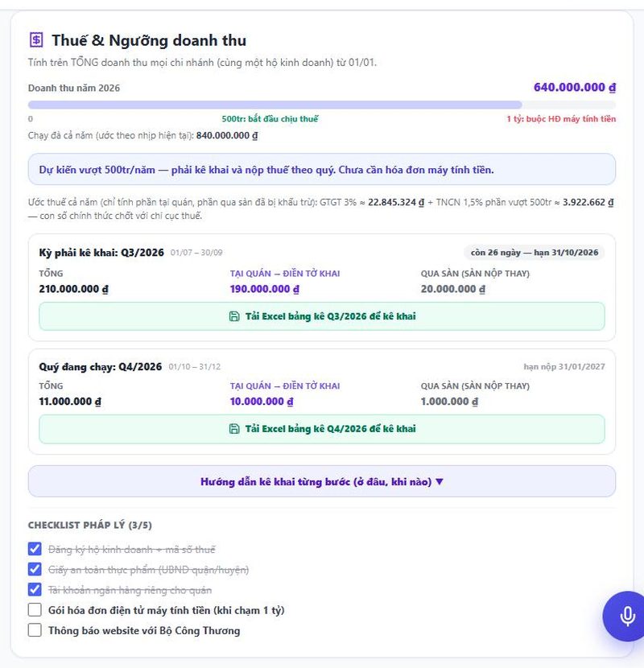
Task: Click the 'còn 26 ngày' deadline badge
Action: (534, 252)
